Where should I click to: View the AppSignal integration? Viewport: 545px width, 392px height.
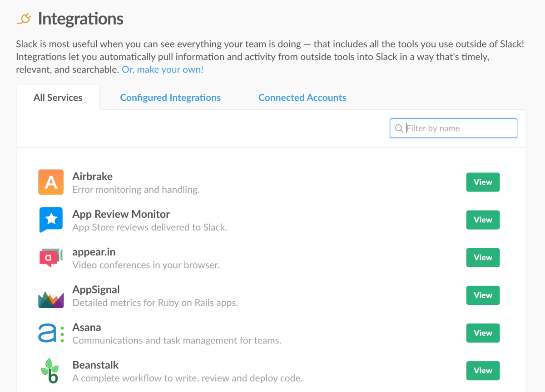tap(483, 295)
